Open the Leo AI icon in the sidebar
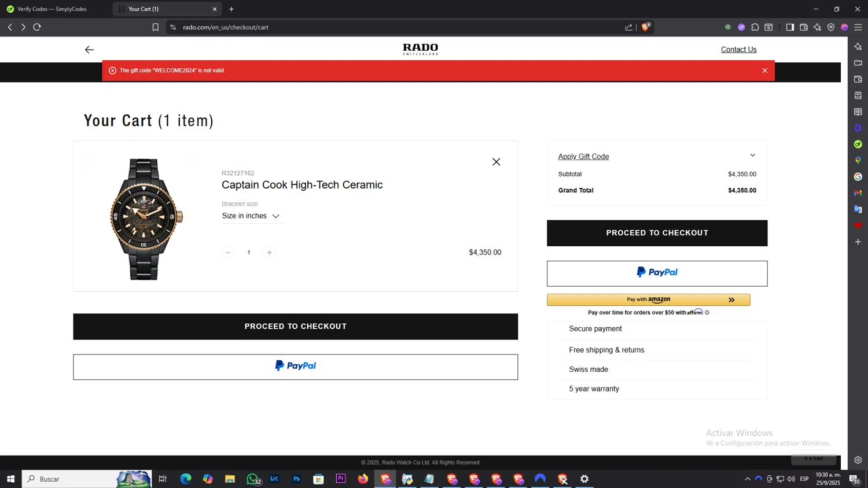868x488 pixels. tap(858, 46)
